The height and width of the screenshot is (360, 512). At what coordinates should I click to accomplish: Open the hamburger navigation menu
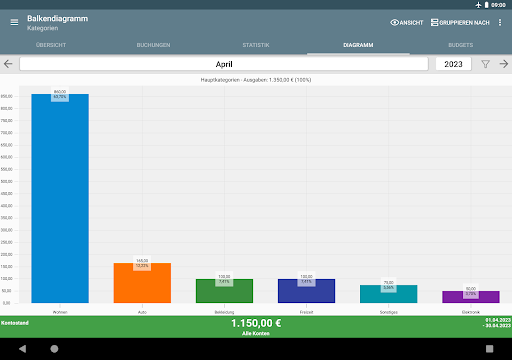tap(14, 22)
